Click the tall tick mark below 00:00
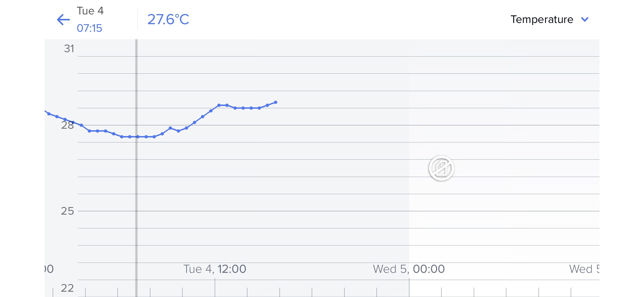The image size is (644, 297). (409, 288)
